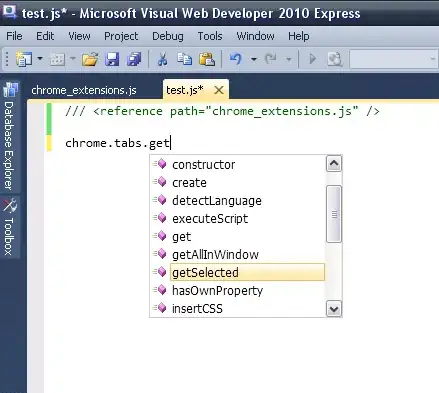Open the Database Explorer side panel
Image resolution: width=439 pixels, height=393 pixels.
(9, 137)
